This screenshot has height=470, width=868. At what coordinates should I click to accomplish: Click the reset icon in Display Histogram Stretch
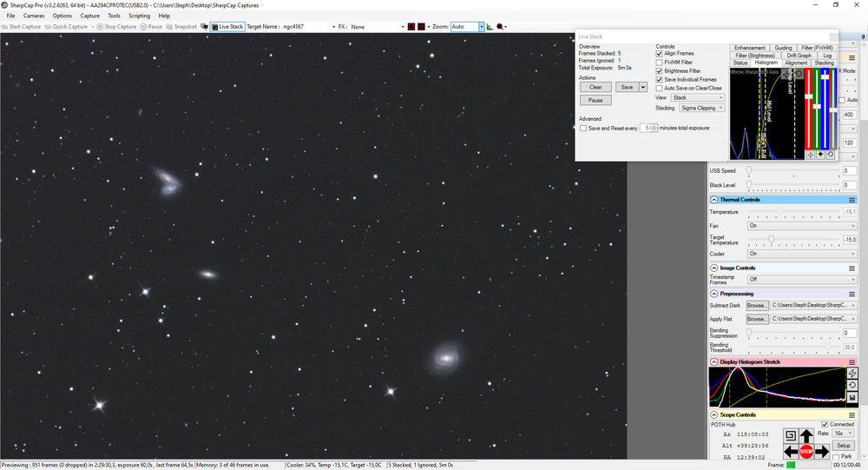[852, 385]
